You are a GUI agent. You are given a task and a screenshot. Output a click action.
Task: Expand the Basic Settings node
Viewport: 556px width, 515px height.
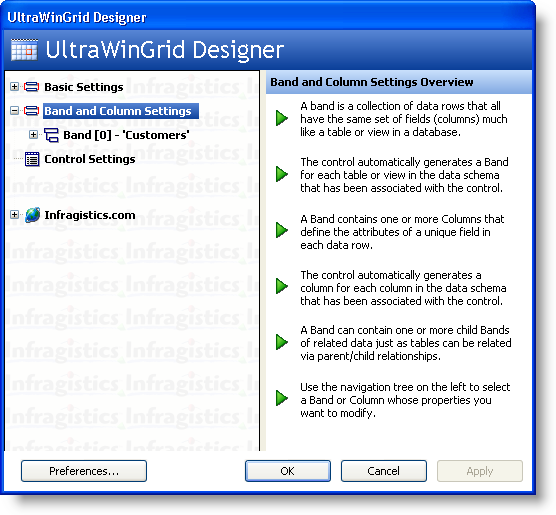click(14, 87)
